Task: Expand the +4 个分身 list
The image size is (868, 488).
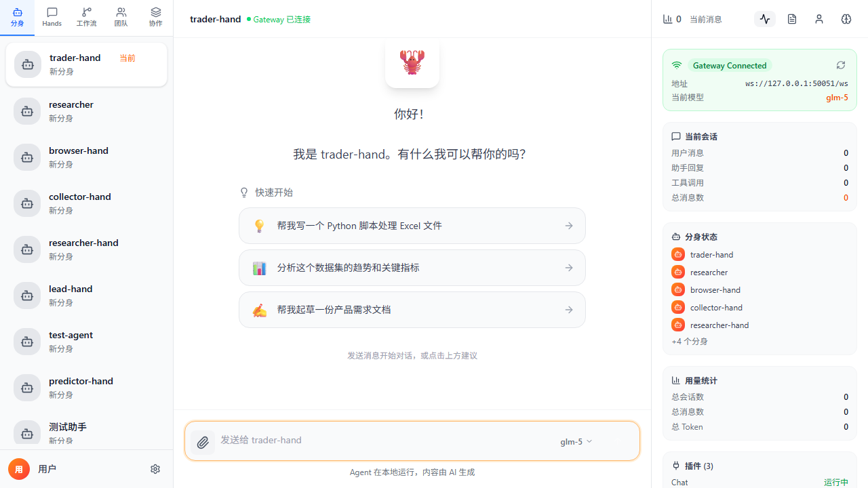Action: point(690,341)
